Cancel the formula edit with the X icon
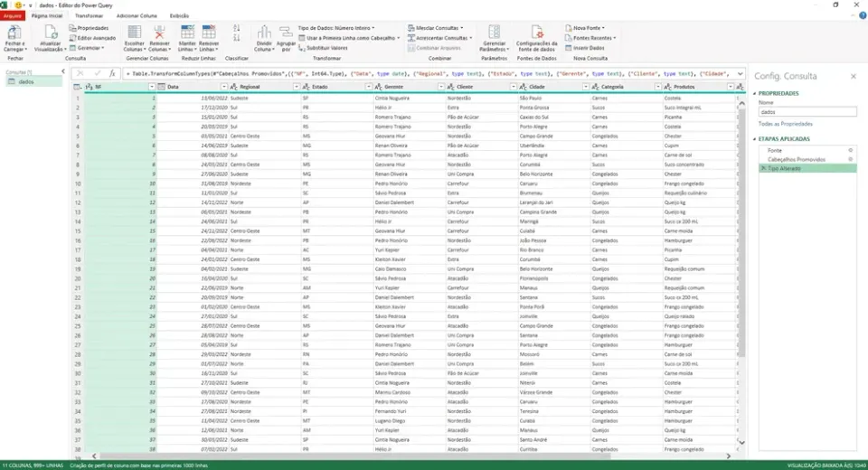 pyautogui.click(x=80, y=73)
